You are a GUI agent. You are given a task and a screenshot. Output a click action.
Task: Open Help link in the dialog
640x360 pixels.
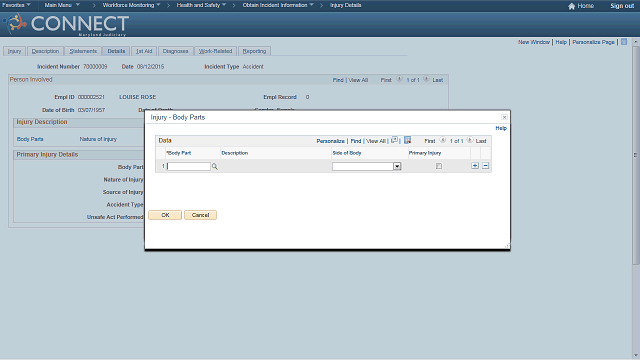point(501,128)
